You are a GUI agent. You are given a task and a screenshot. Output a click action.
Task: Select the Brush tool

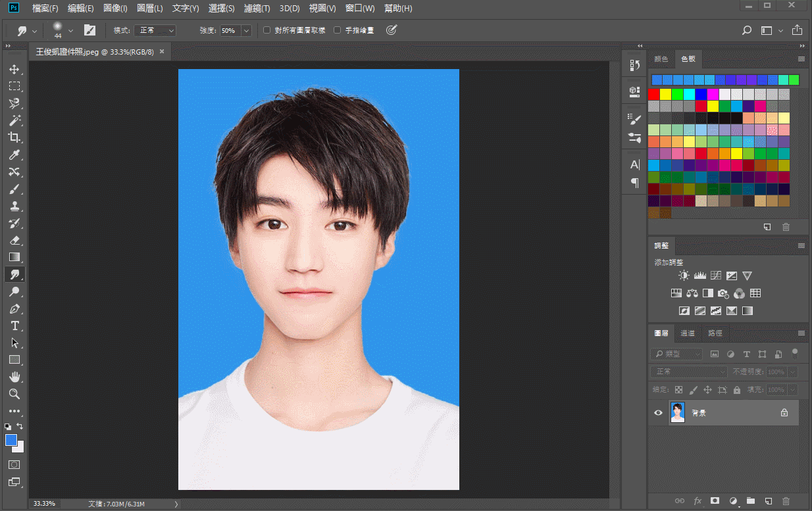(14, 189)
